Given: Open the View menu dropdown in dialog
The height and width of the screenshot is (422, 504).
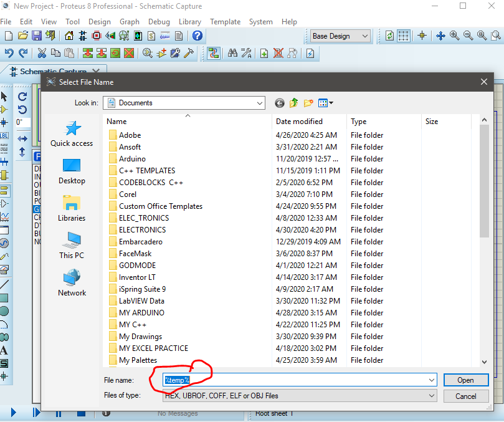Looking at the screenshot, I should coord(326,103).
